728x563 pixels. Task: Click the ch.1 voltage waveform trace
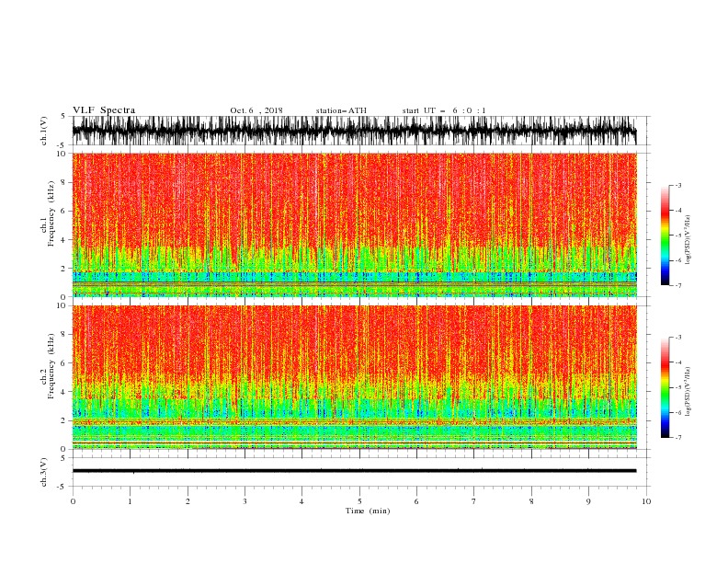tap(354, 131)
